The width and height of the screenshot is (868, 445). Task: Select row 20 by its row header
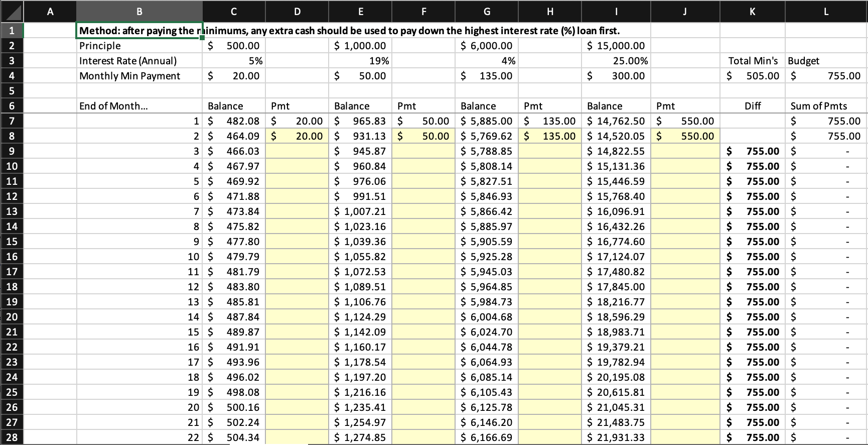[x=12, y=317]
